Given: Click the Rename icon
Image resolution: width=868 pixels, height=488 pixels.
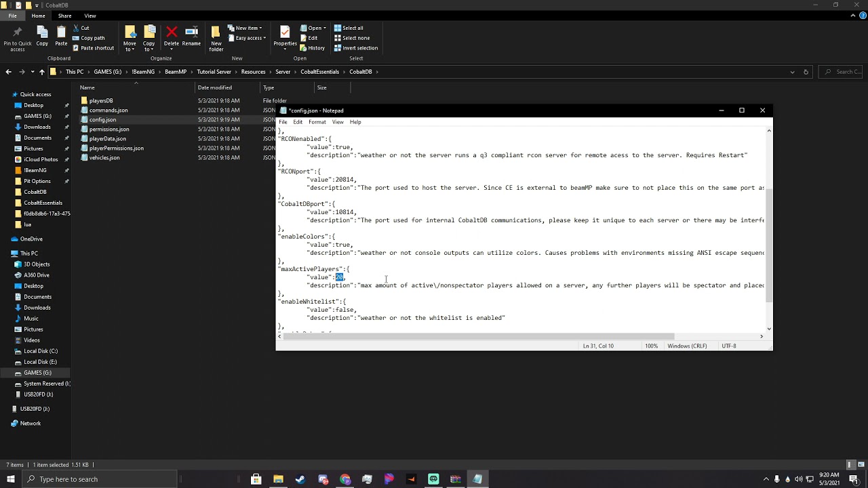Looking at the screenshot, I should point(191,32).
